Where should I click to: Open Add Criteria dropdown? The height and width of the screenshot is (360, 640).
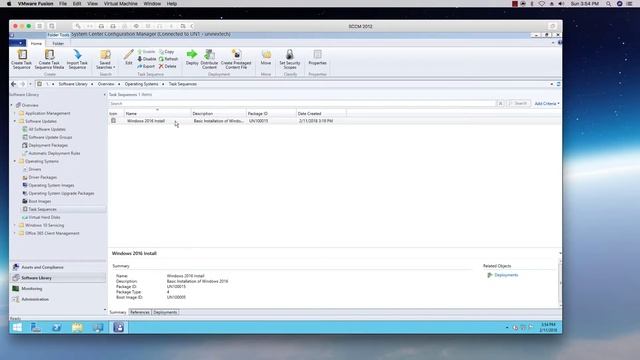coord(547,104)
